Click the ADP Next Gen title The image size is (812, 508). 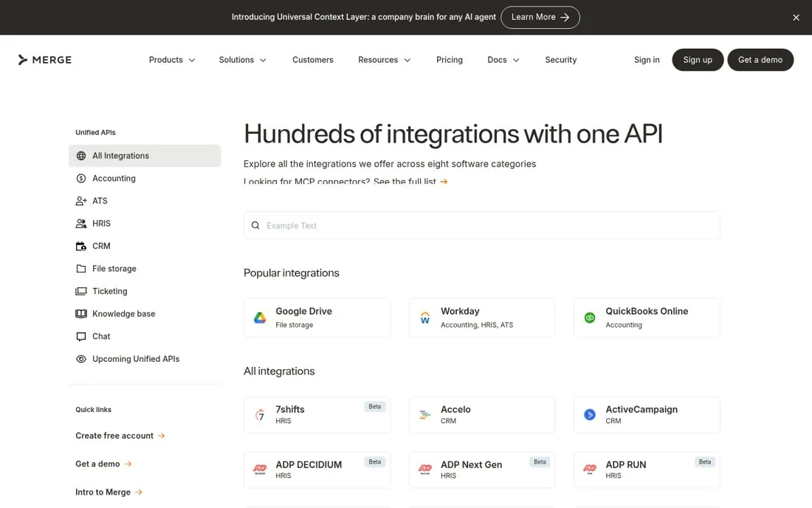pyautogui.click(x=471, y=465)
